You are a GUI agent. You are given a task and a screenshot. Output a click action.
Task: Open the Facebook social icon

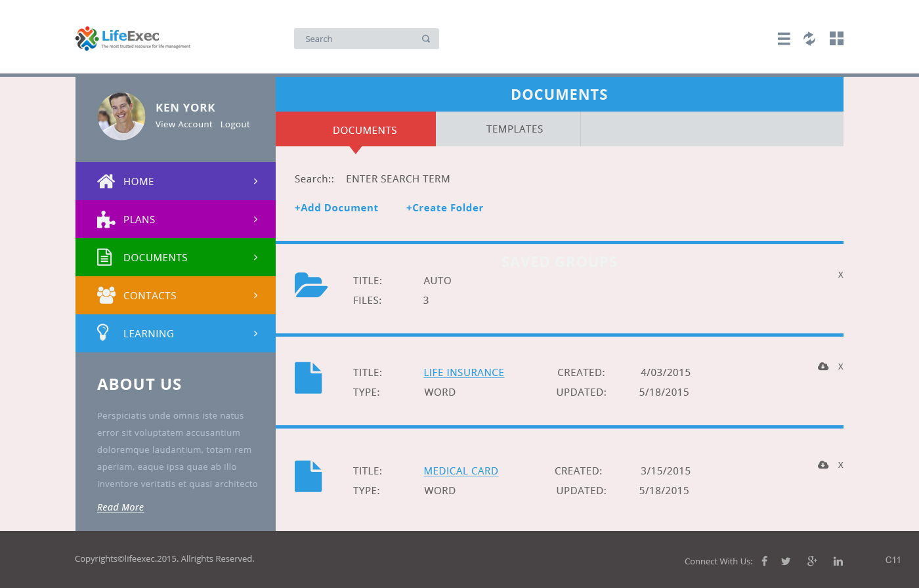click(764, 561)
